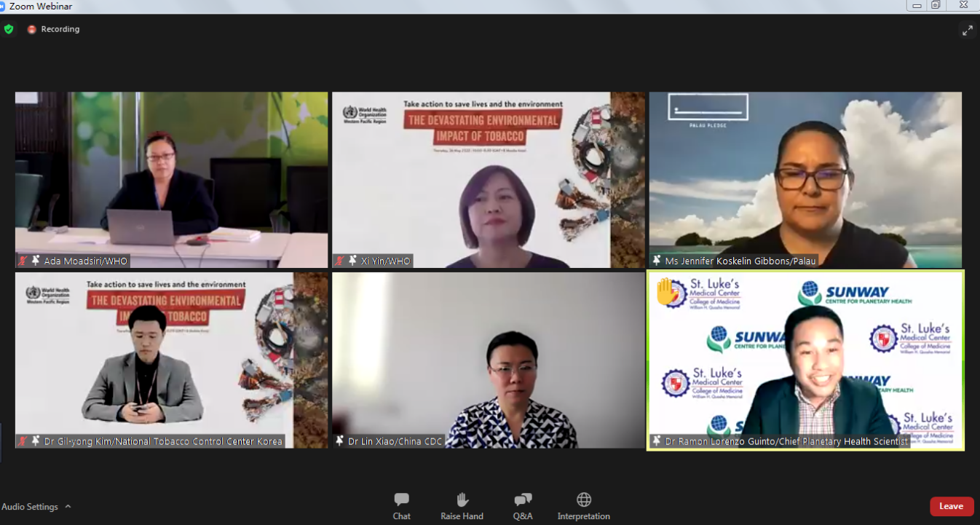Image resolution: width=980 pixels, height=525 pixels.
Task: Open the Q&A panel
Action: click(x=522, y=506)
